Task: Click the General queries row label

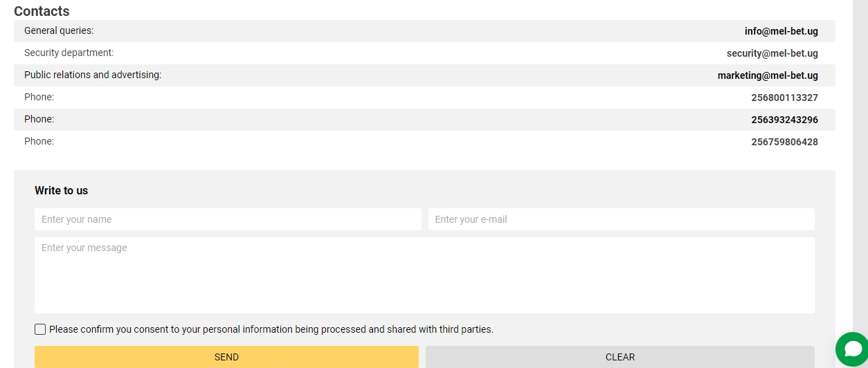Action: point(59,30)
